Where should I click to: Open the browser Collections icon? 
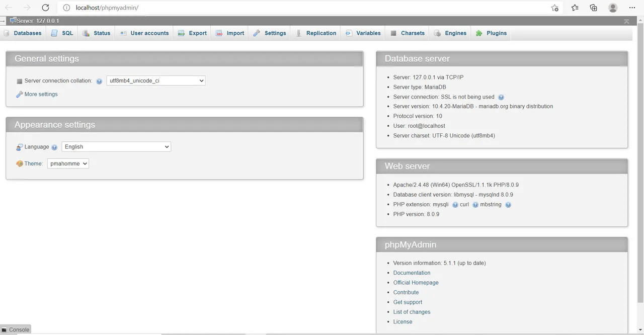pyautogui.click(x=594, y=8)
